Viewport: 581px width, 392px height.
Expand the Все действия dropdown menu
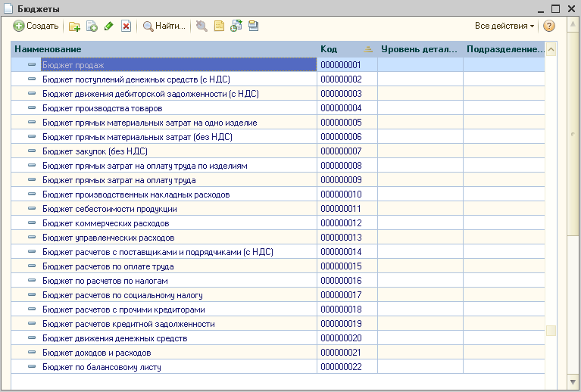click(x=504, y=26)
